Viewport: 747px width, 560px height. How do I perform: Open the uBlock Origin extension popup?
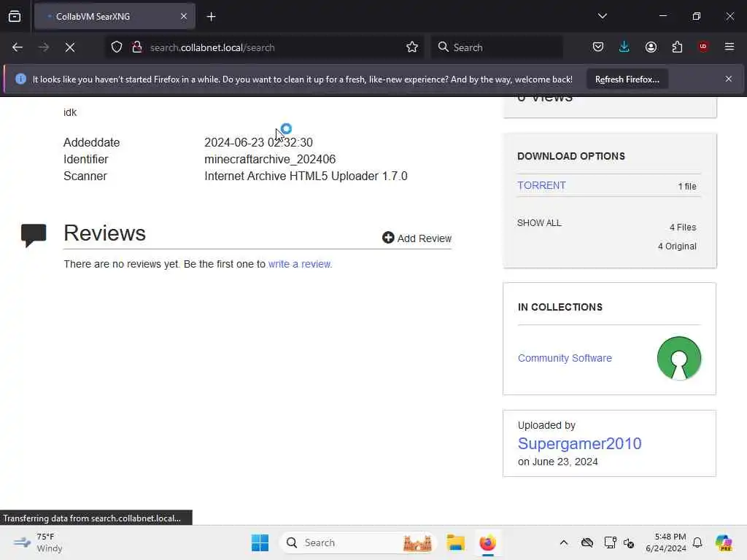703,47
